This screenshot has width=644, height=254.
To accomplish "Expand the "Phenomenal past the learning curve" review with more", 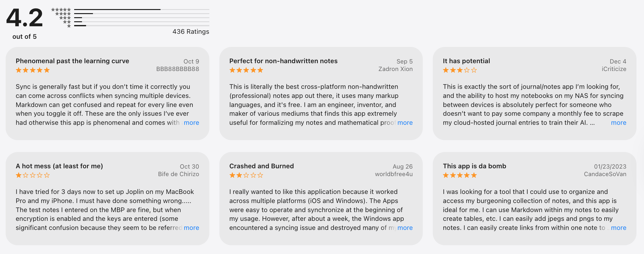I will coord(191,123).
